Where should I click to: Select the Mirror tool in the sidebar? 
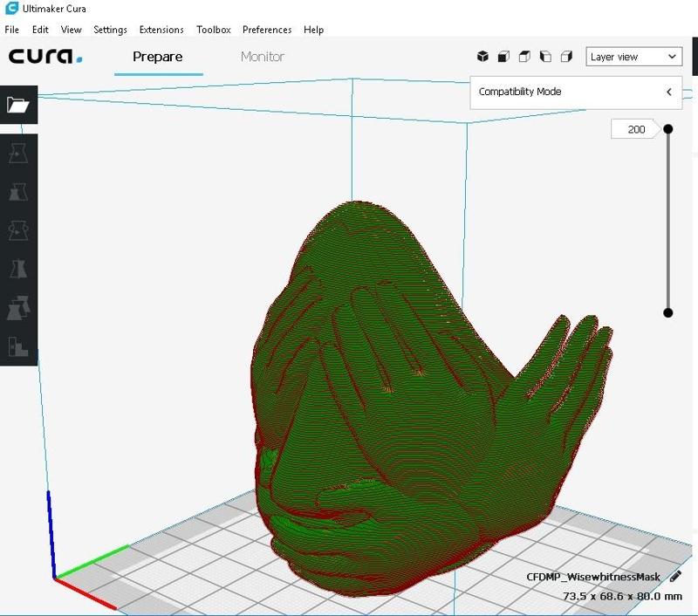coord(18,269)
